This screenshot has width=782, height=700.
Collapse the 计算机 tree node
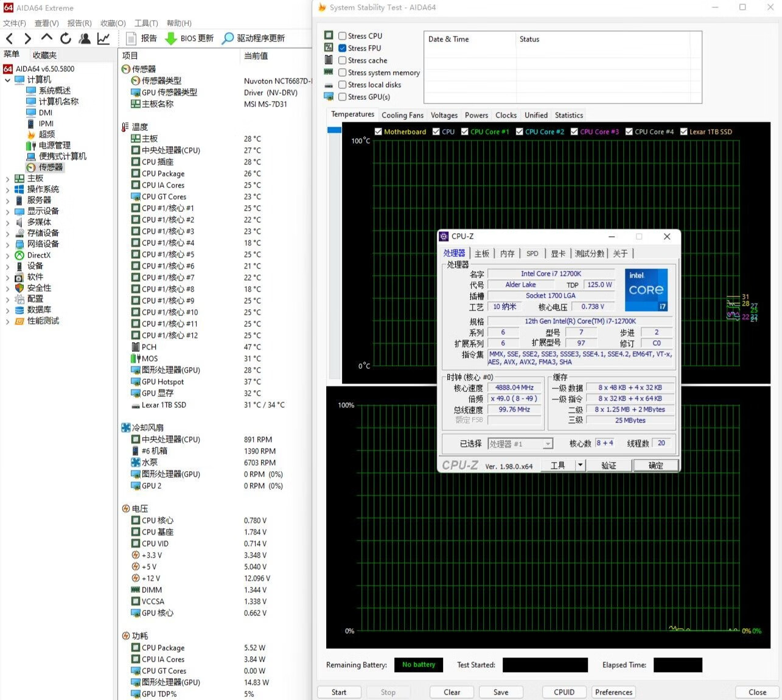pyautogui.click(x=7, y=80)
